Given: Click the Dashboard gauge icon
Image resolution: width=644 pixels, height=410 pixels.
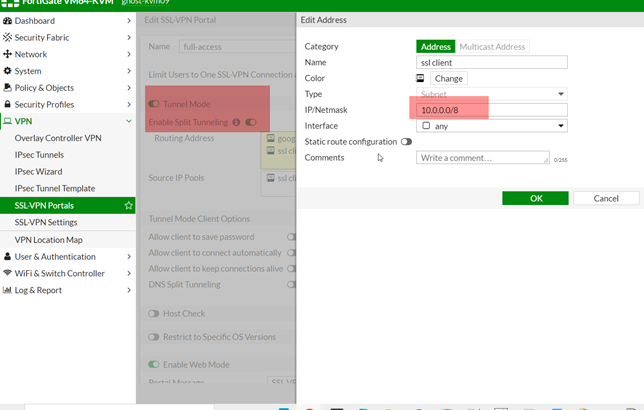Looking at the screenshot, I should click(x=8, y=21).
